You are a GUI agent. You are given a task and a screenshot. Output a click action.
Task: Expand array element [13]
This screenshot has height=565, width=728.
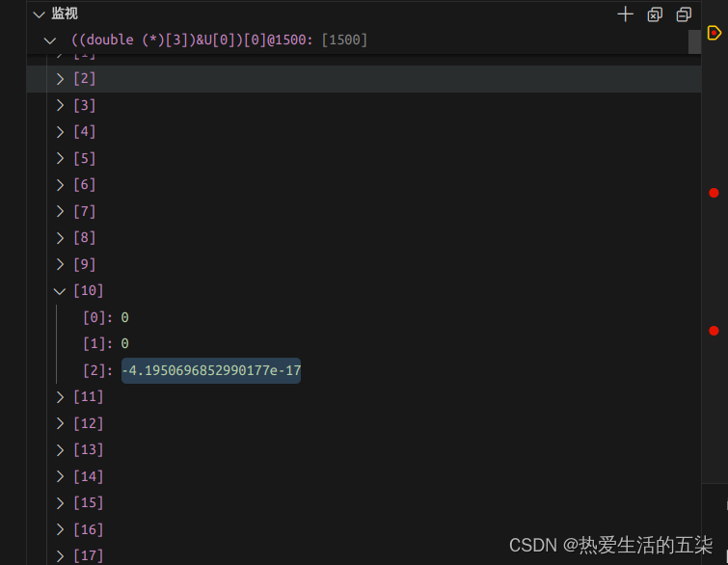(x=60, y=450)
